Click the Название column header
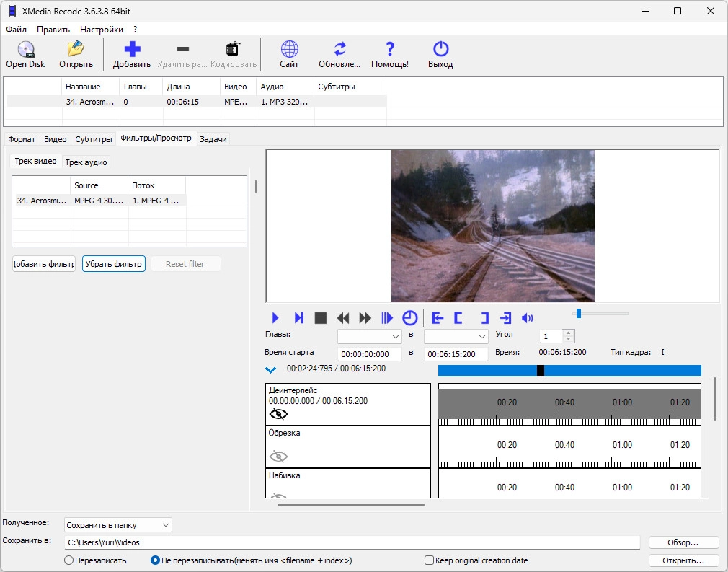Screen dimensions: 728x572 [x=90, y=87]
